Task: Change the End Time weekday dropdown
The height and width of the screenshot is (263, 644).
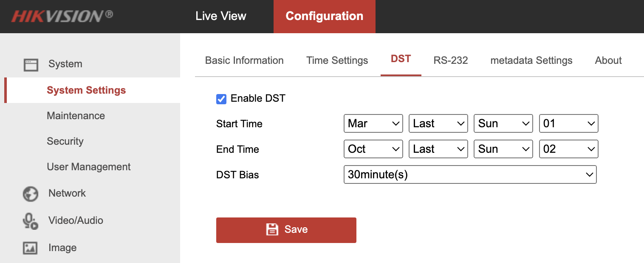Action: click(503, 149)
